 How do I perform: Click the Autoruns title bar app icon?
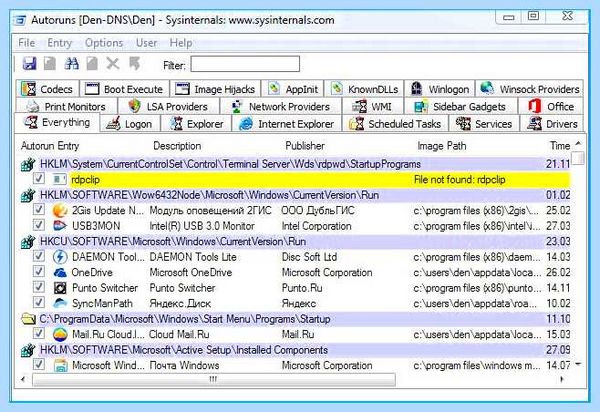pos(20,20)
